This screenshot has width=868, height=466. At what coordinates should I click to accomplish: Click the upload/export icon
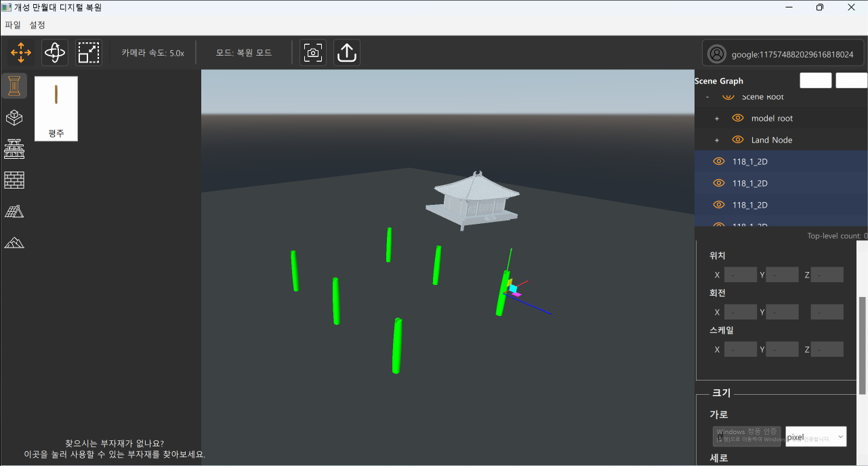347,53
